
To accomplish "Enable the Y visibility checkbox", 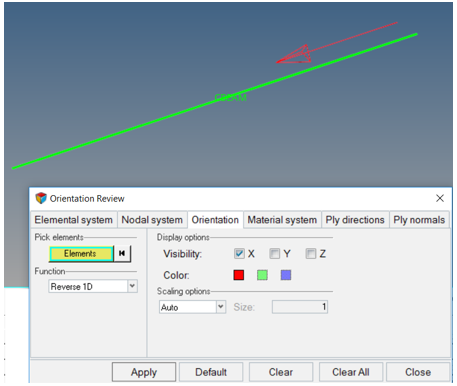I will [275, 254].
